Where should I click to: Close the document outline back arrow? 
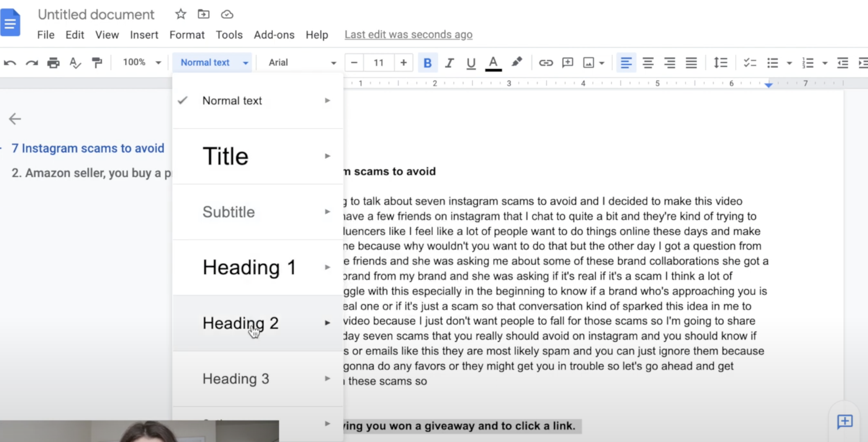coord(15,119)
